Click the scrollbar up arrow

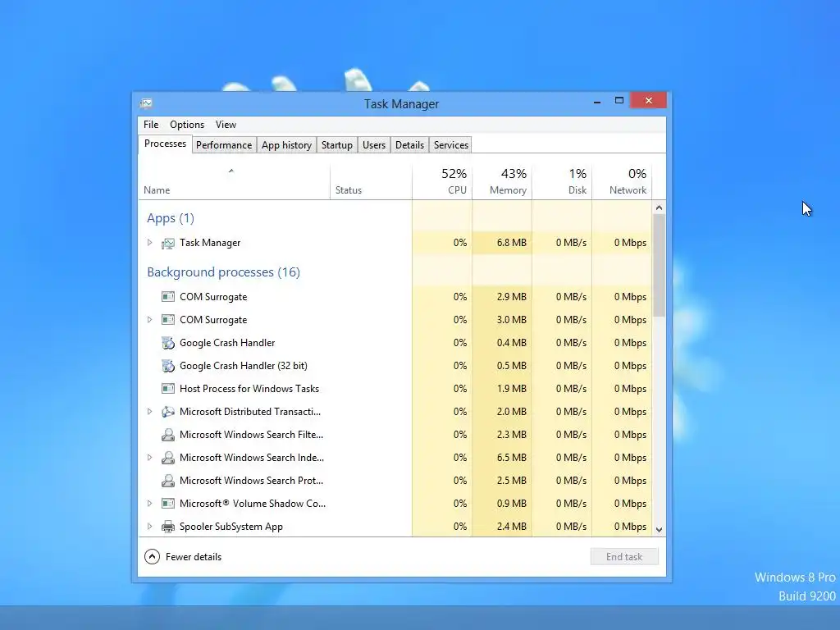tap(659, 208)
